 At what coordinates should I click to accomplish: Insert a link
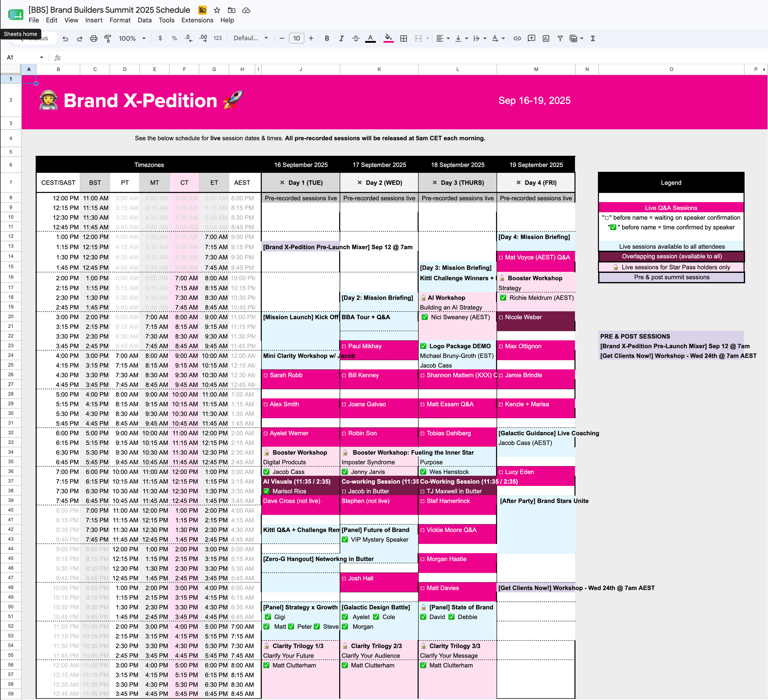point(517,38)
